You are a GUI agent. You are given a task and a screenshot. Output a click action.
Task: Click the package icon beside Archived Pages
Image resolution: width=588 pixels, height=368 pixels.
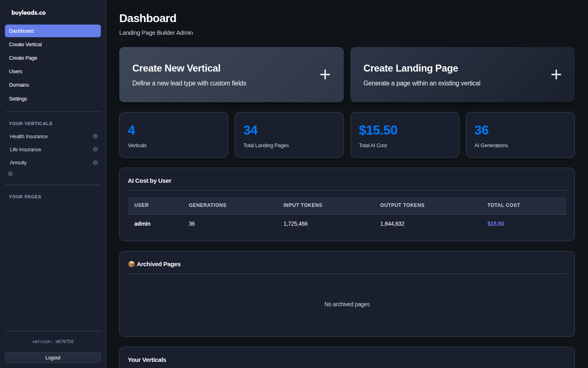tap(131, 264)
